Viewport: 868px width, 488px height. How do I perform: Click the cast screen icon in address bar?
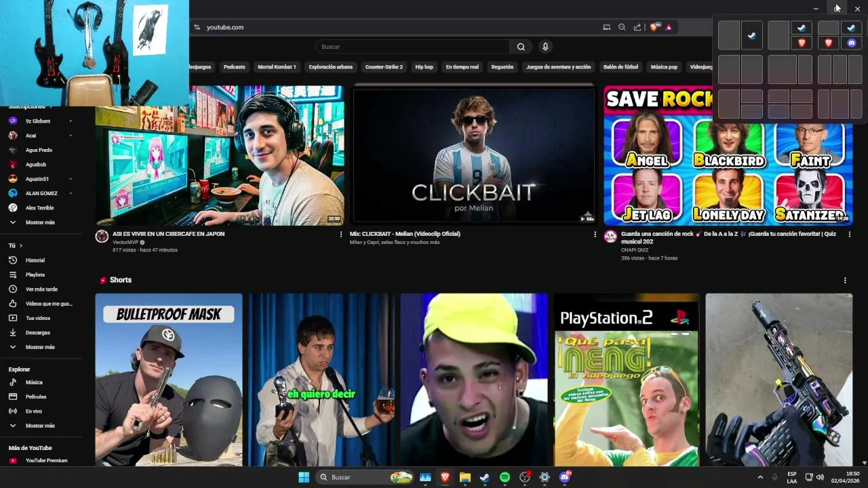pos(607,27)
